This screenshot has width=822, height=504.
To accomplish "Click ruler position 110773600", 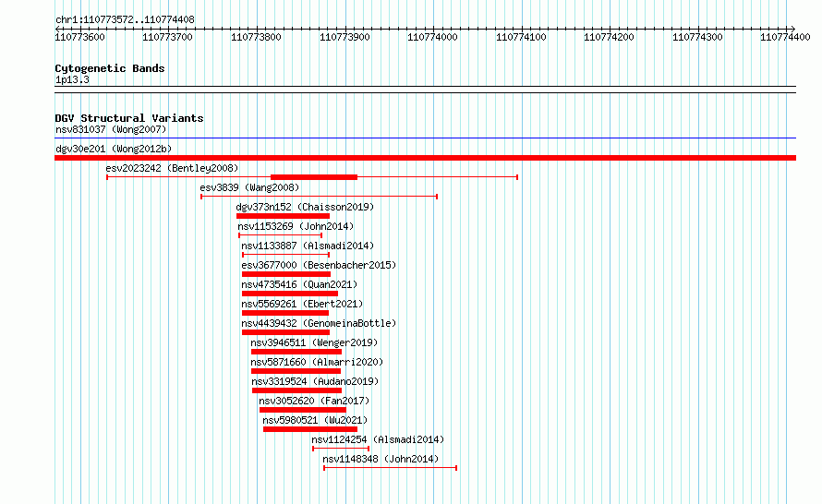I will [79, 37].
